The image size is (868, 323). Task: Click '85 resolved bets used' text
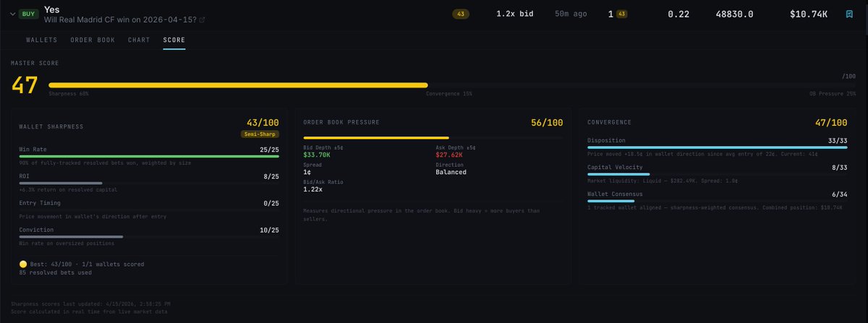click(57, 272)
